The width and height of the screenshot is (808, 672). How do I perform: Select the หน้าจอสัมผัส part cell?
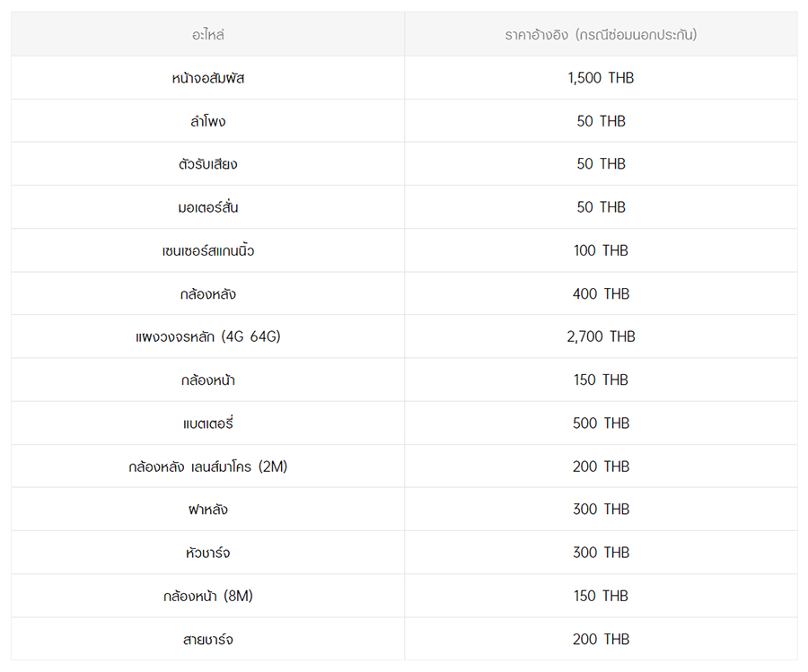click(207, 78)
